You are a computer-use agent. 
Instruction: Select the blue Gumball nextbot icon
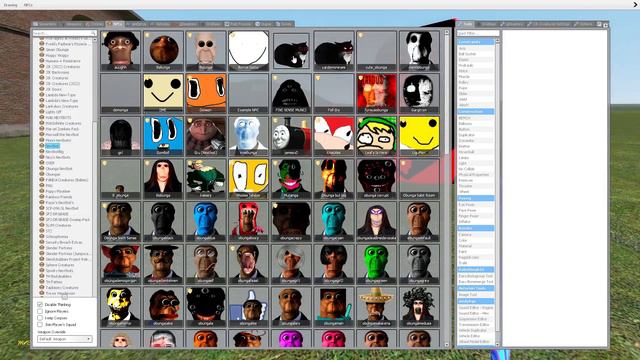coord(163,136)
